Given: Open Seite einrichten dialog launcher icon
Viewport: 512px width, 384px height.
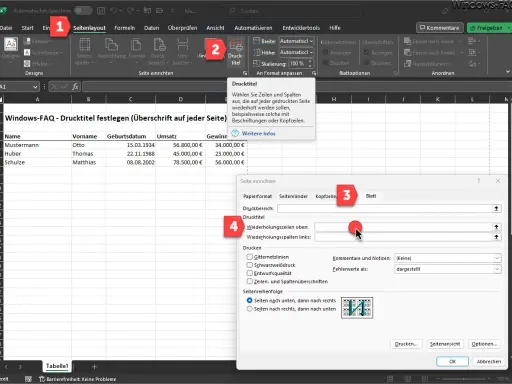Looking at the screenshot, I should click(x=245, y=73).
